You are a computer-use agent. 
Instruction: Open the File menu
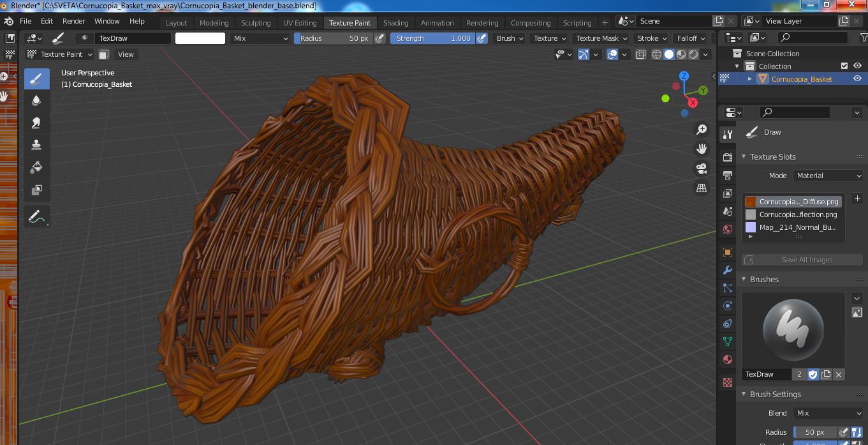point(26,21)
